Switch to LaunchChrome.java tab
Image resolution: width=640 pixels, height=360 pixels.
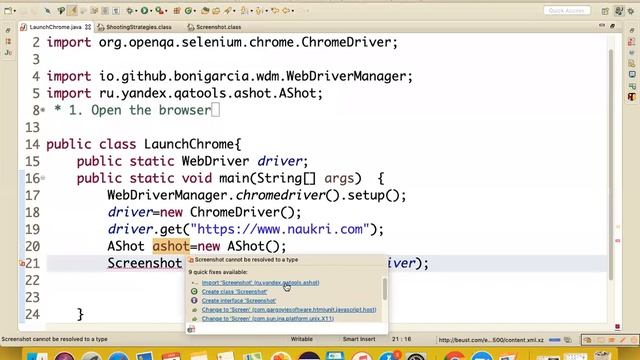point(55,27)
